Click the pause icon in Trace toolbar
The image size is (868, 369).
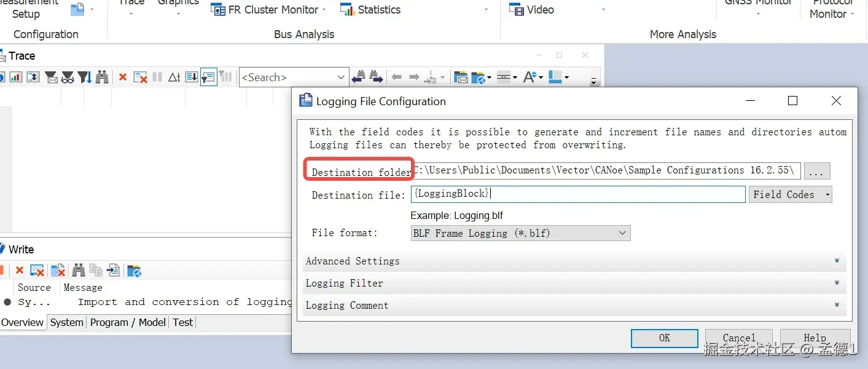(157, 77)
